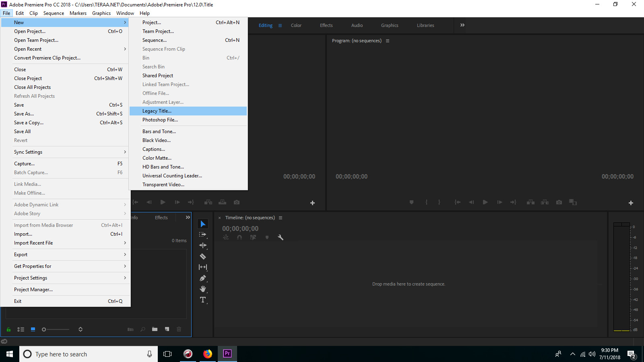Toggle nest sequences insert mode in Timeline
Image resolution: width=644 pixels, height=362 pixels.
[226, 237]
